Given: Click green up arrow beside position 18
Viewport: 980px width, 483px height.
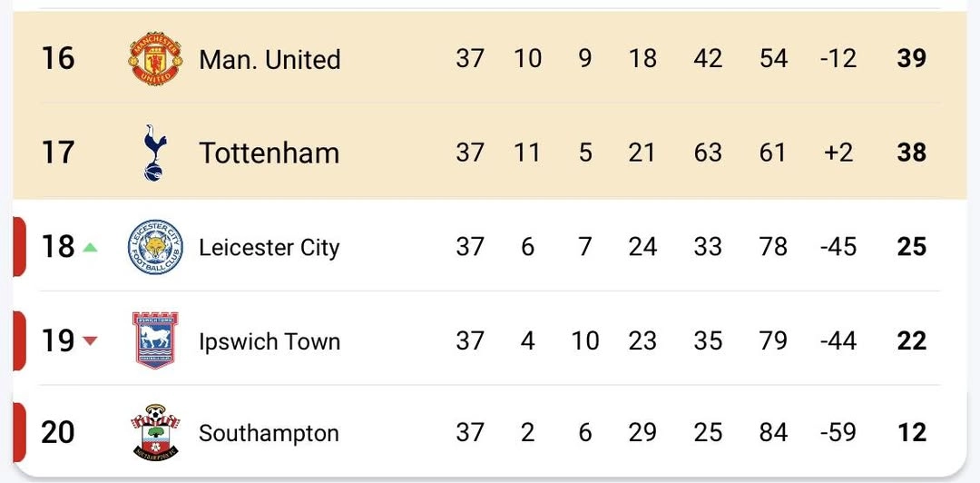Looking at the screenshot, I should click(90, 248).
